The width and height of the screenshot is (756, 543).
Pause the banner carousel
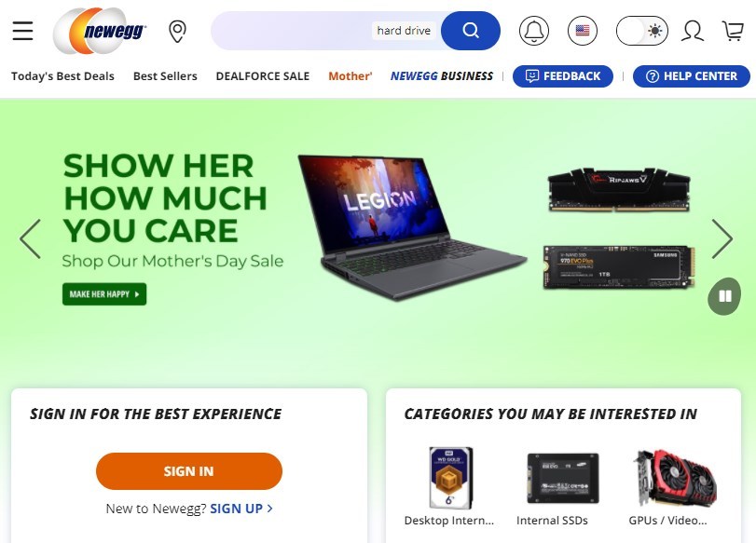click(724, 296)
